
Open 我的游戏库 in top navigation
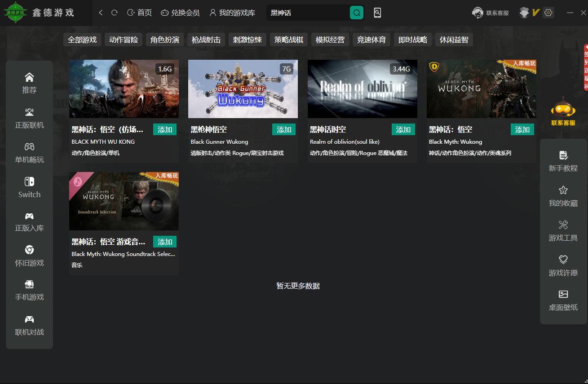[232, 13]
